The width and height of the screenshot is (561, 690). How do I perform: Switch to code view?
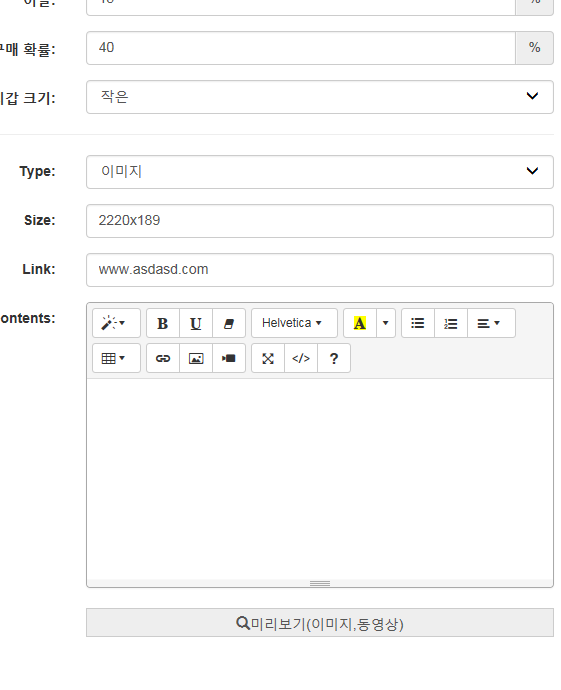click(x=301, y=358)
